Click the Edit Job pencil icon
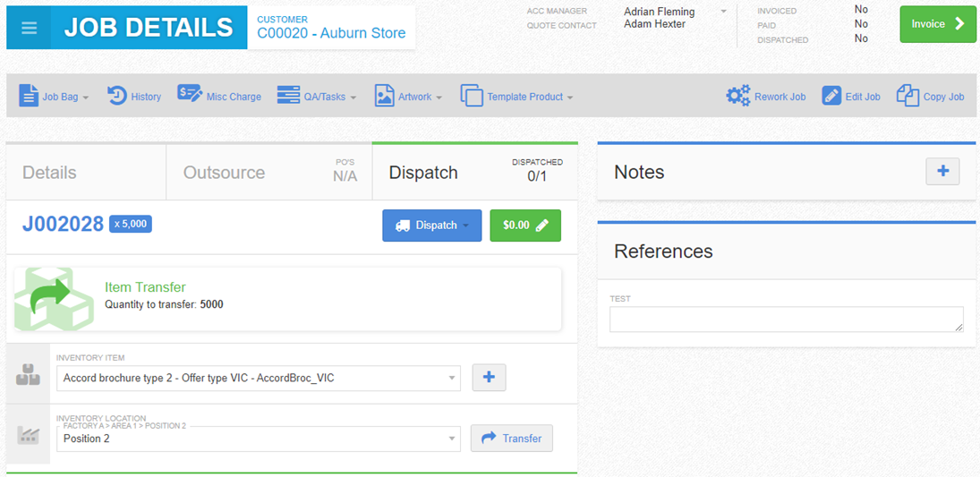The image size is (980, 477). [x=831, y=96]
